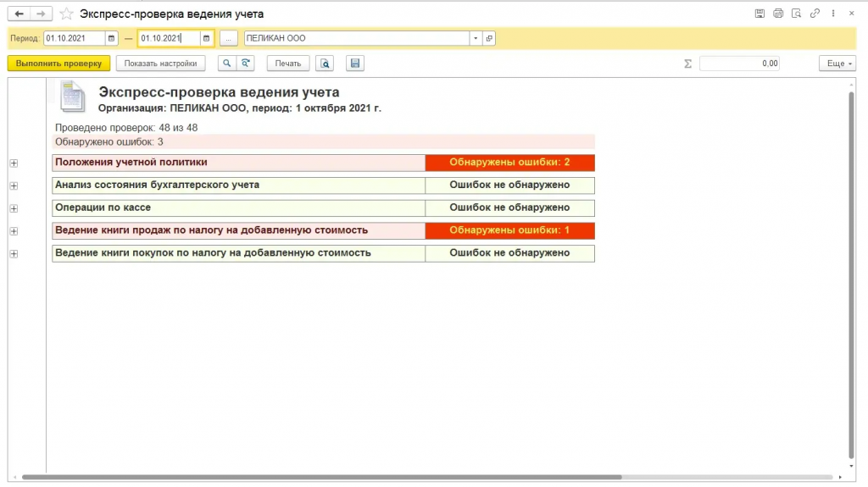868x487 pixels.
Task: Open ПЕЛИКАН ООО organization card icon
Action: (489, 38)
